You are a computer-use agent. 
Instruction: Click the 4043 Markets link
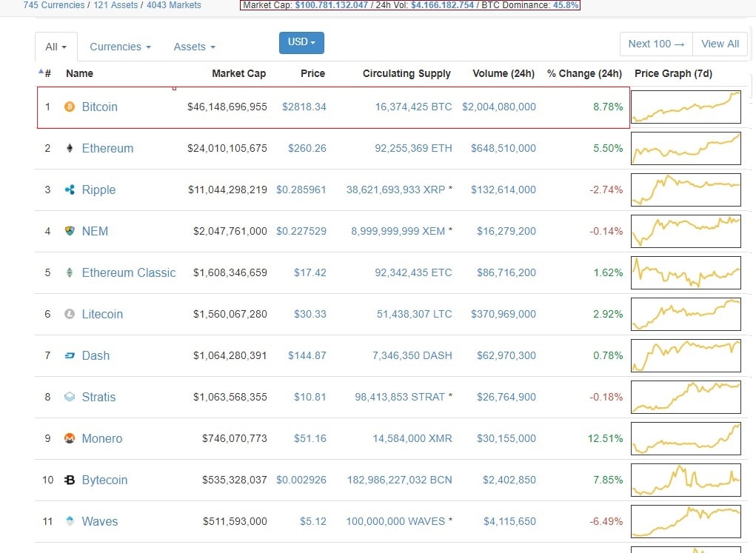click(x=173, y=4)
